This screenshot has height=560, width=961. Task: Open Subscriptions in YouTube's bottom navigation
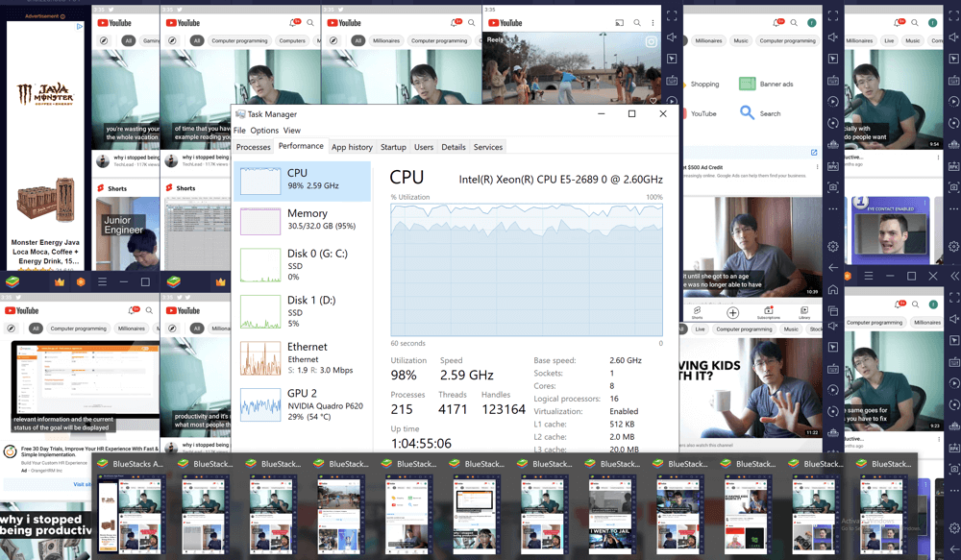pos(769,312)
